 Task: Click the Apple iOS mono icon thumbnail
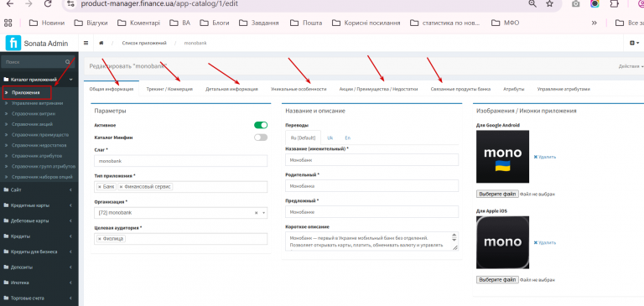click(x=502, y=242)
